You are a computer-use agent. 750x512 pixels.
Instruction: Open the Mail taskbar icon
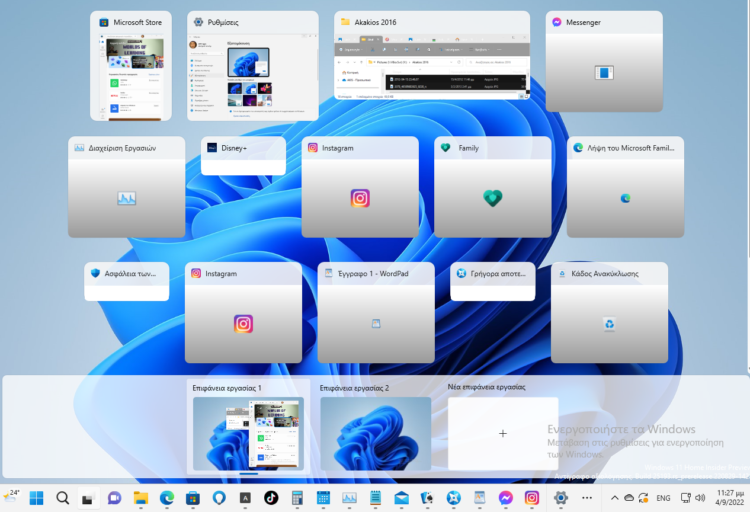click(401, 498)
